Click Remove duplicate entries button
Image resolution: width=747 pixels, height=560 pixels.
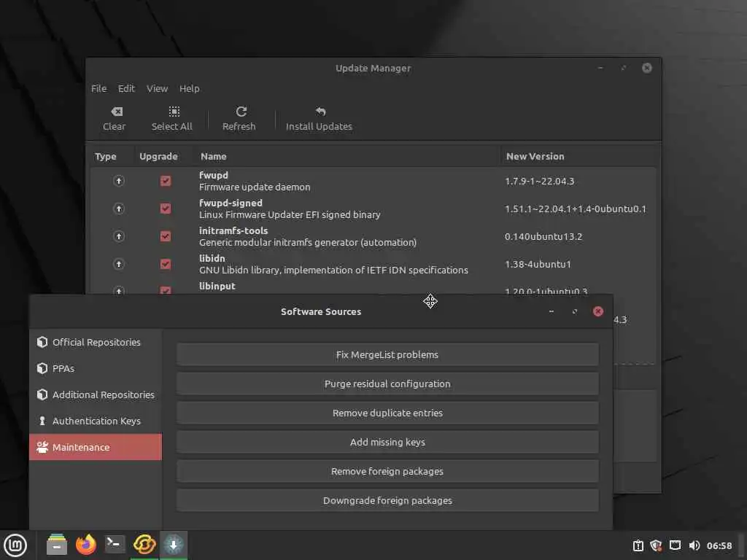[x=387, y=413]
